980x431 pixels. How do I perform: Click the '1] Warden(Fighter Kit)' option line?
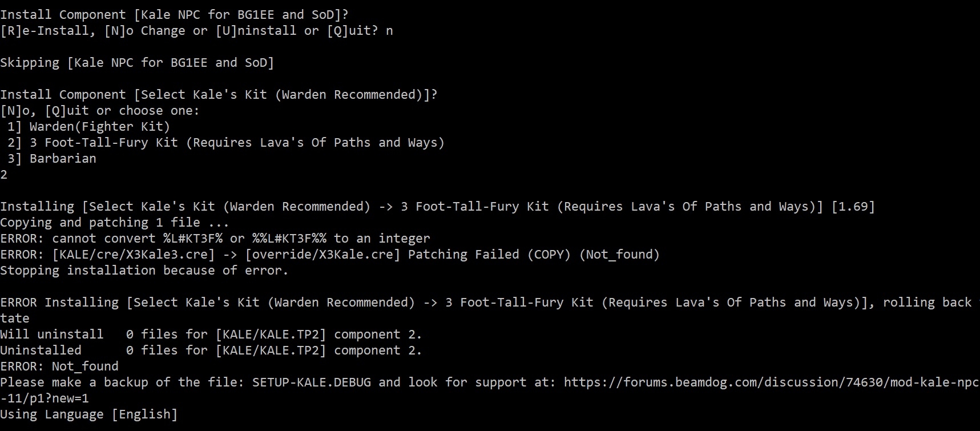(88, 127)
